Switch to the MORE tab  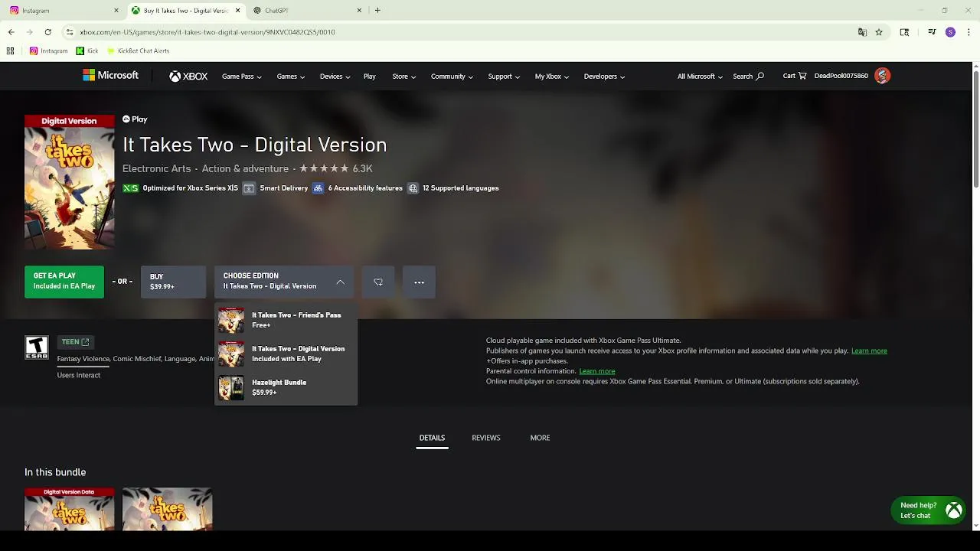[x=540, y=438]
